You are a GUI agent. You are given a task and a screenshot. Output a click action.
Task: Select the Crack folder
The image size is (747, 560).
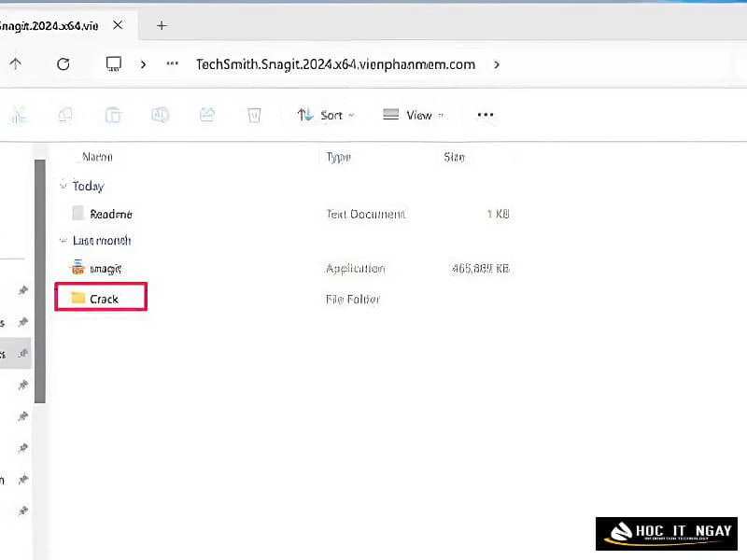point(101,297)
